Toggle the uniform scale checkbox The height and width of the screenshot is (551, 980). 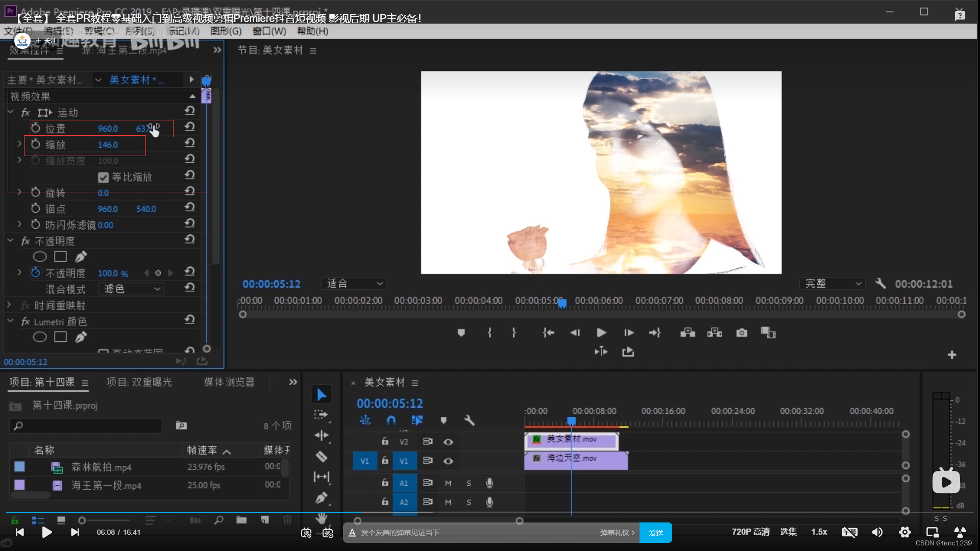point(103,177)
